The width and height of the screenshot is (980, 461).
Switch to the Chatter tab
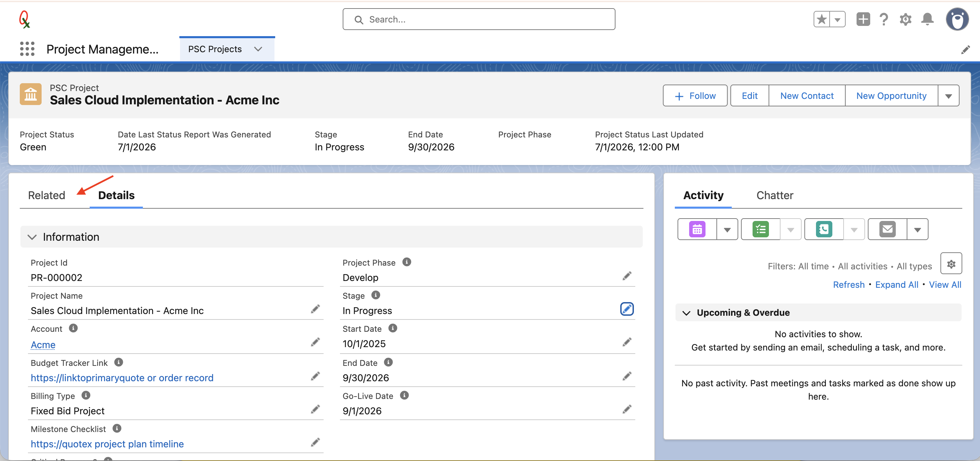coord(775,195)
